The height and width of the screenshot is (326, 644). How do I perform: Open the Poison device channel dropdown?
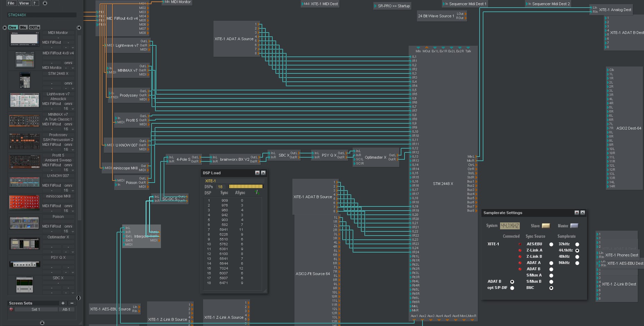(x=73, y=231)
